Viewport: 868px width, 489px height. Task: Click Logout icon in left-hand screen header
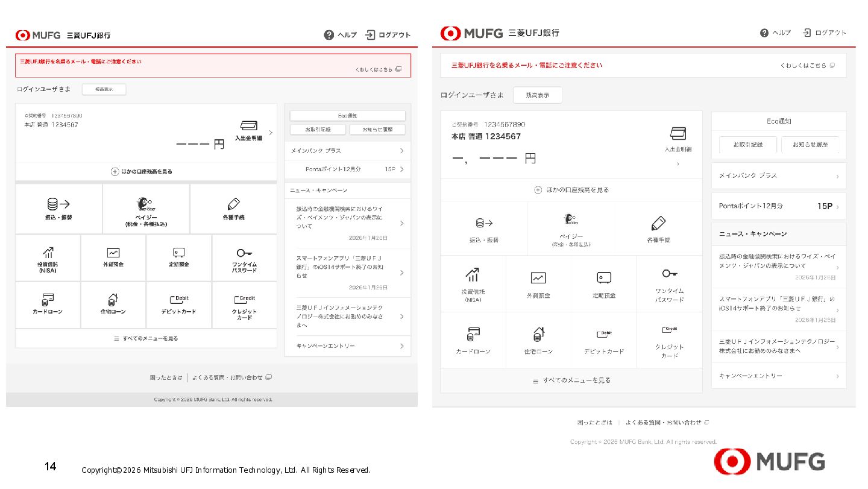tap(370, 35)
